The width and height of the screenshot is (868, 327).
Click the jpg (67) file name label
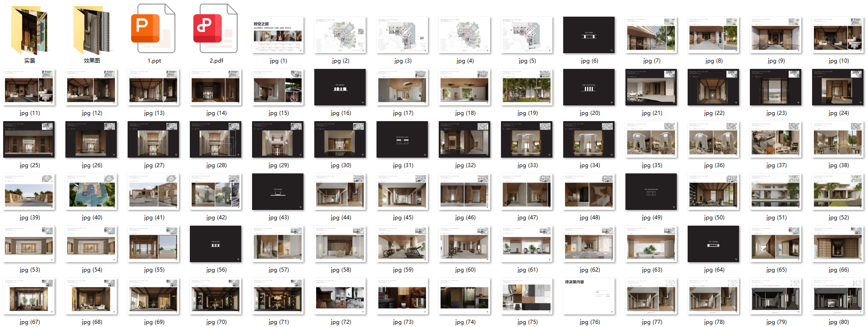click(30, 322)
